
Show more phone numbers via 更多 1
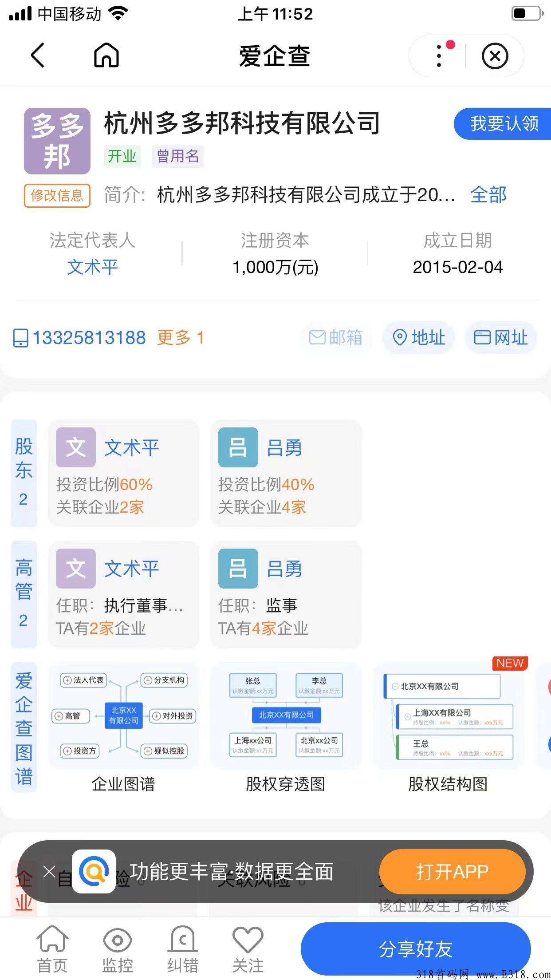pyautogui.click(x=181, y=338)
